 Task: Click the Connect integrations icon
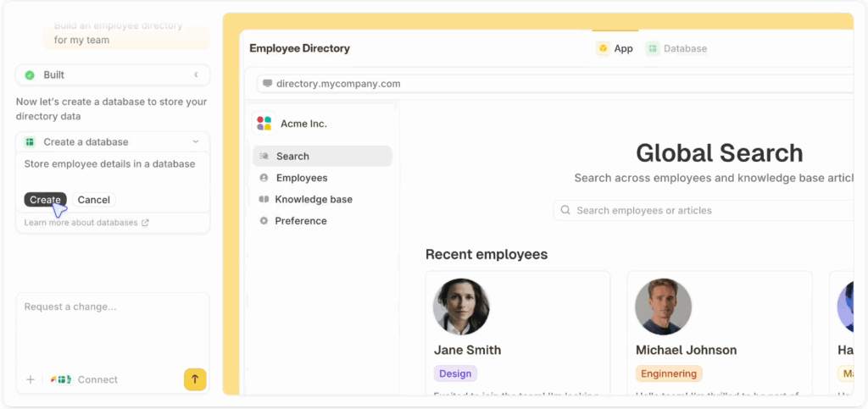tap(61, 380)
